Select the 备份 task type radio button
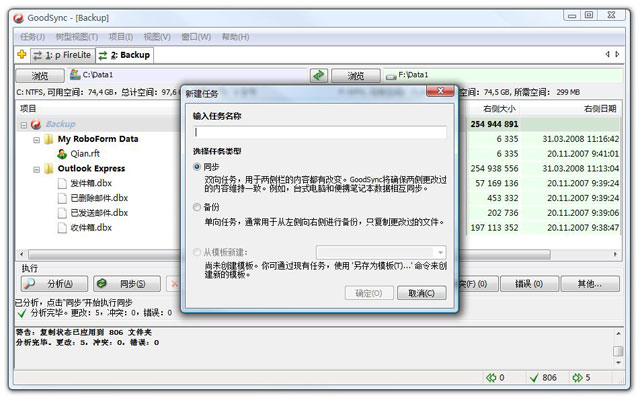Viewport: 640px width, 400px height. tap(197, 207)
